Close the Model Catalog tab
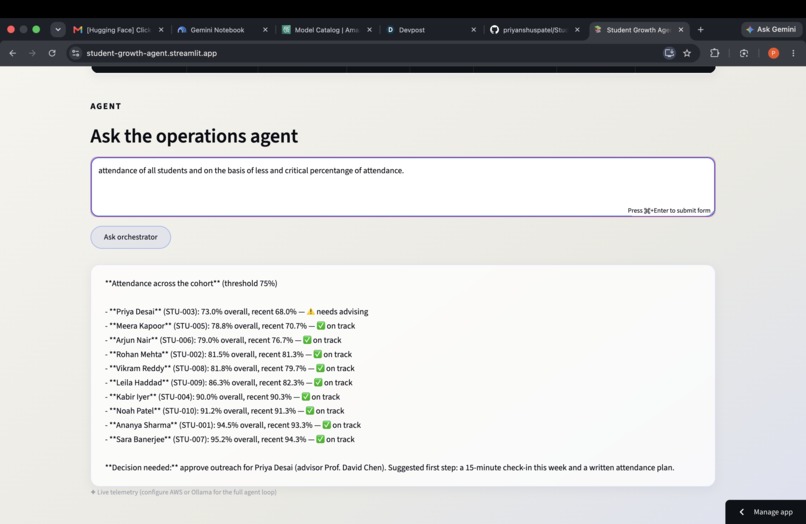 pyautogui.click(x=369, y=30)
